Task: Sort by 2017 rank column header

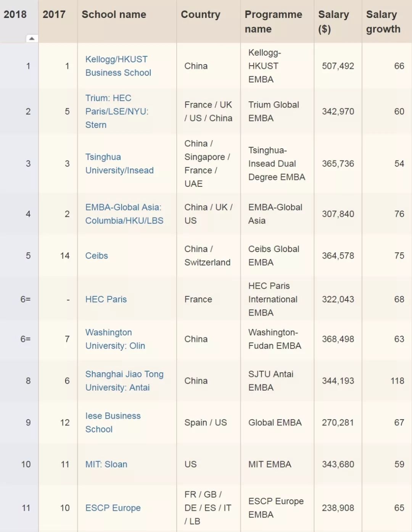Action: [54, 14]
